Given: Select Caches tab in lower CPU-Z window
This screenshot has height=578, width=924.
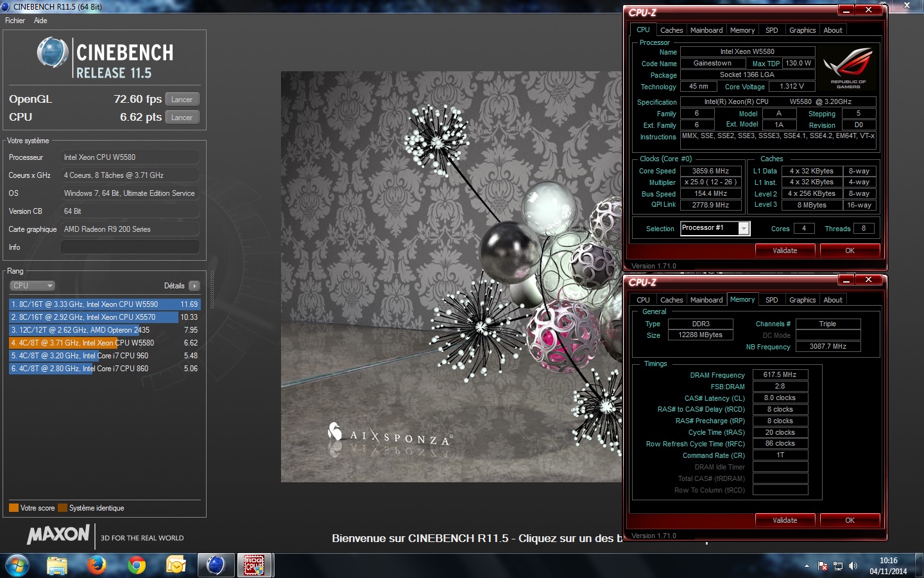Looking at the screenshot, I should [672, 300].
